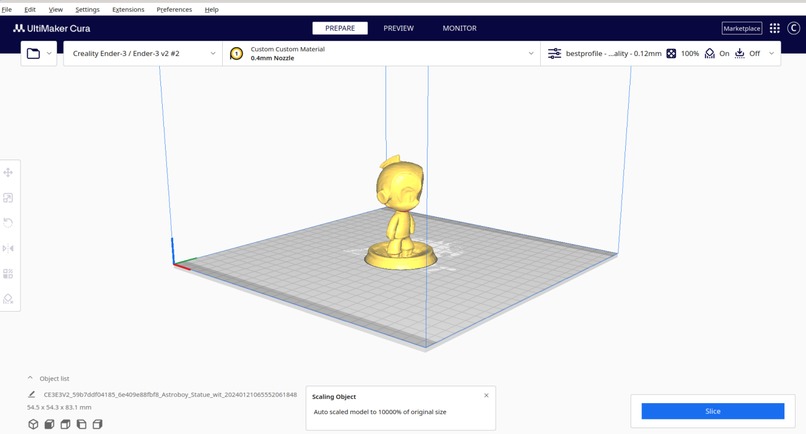This screenshot has width=806, height=434.
Task: Open the Preferences menu
Action: click(x=174, y=9)
